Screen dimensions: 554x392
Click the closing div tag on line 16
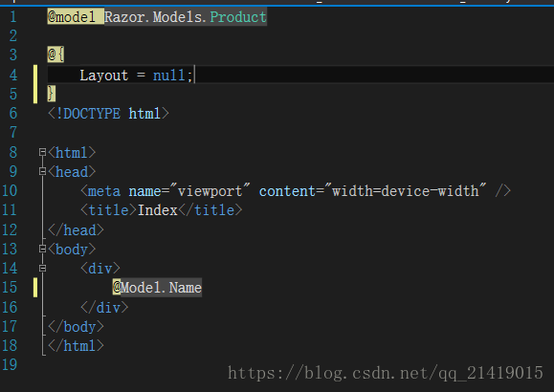[104, 308]
